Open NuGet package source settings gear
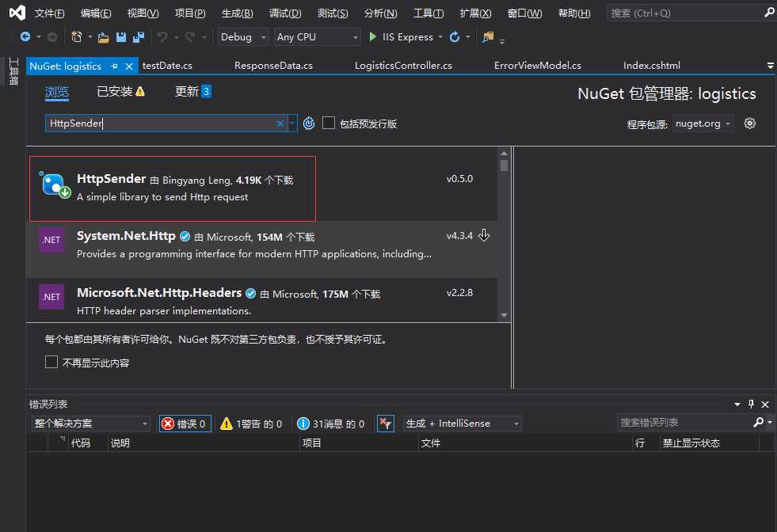The height and width of the screenshot is (532, 777). click(x=750, y=123)
